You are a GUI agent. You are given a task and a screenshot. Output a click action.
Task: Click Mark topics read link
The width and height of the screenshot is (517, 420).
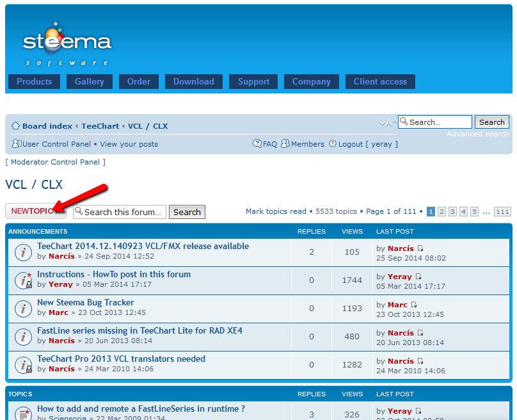point(276,211)
